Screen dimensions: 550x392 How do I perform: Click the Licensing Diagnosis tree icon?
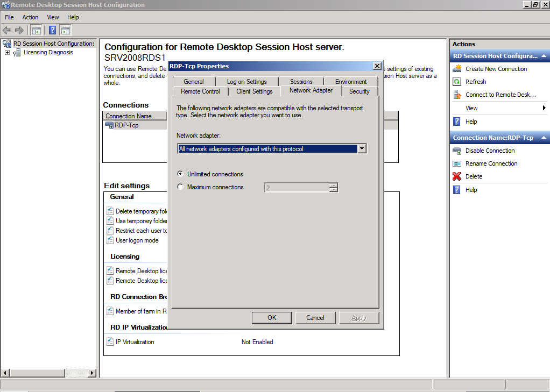point(17,53)
